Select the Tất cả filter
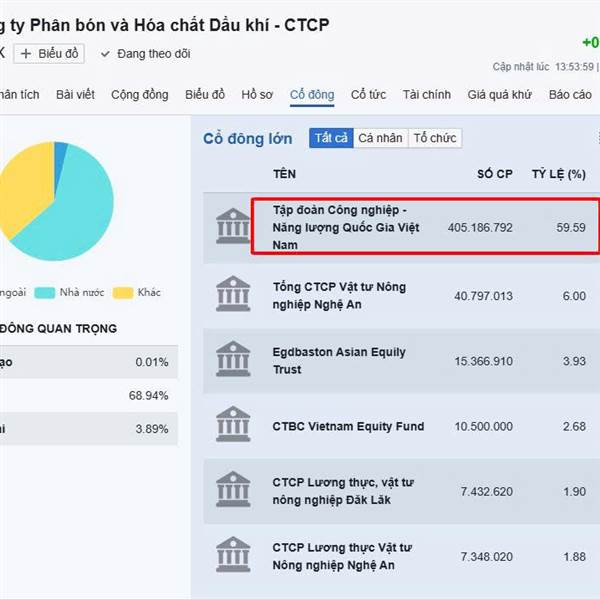Screen dimensions: 600x600 [331, 138]
